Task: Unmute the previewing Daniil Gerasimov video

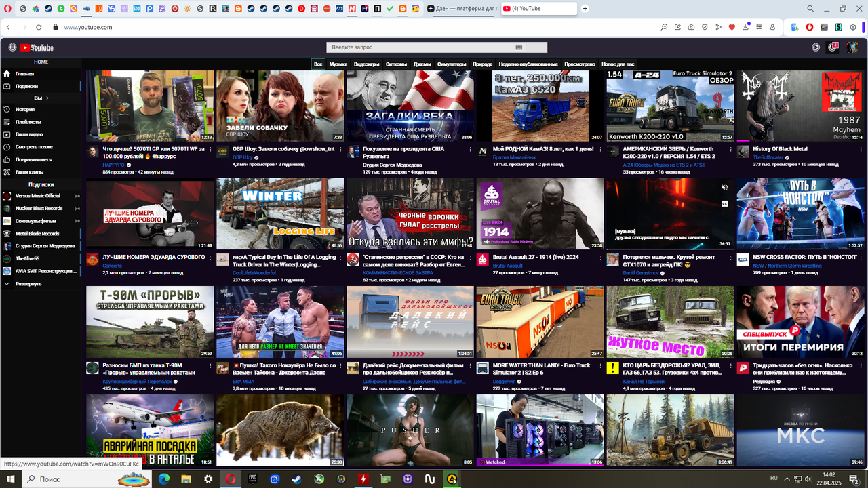Action: (x=724, y=187)
